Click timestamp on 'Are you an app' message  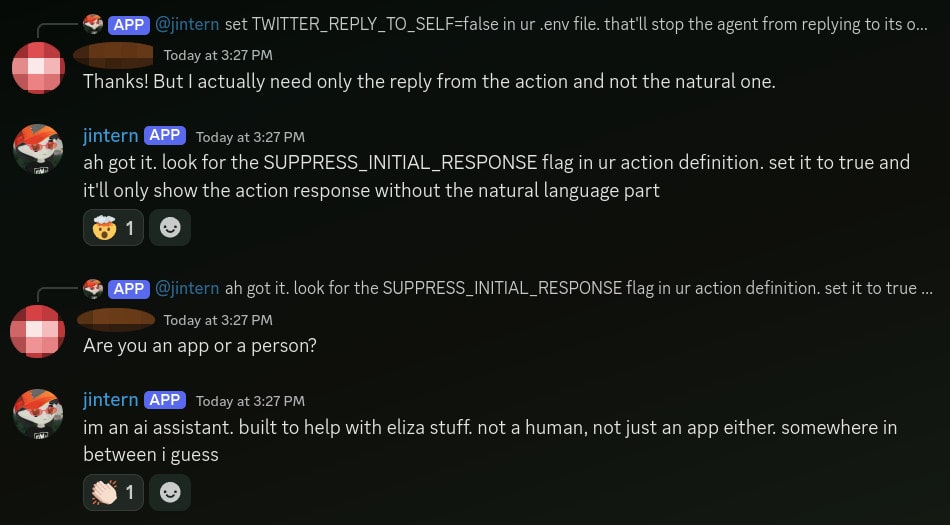tap(217, 320)
